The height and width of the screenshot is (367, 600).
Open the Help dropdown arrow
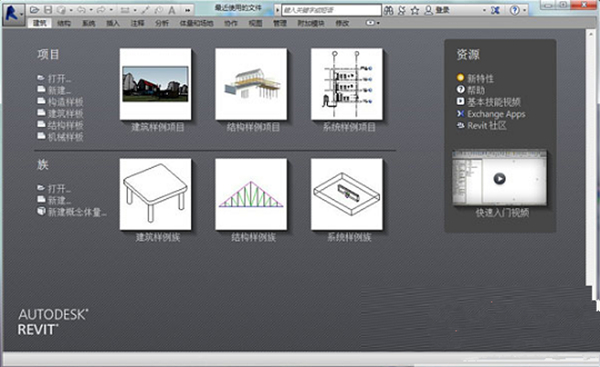525,10
